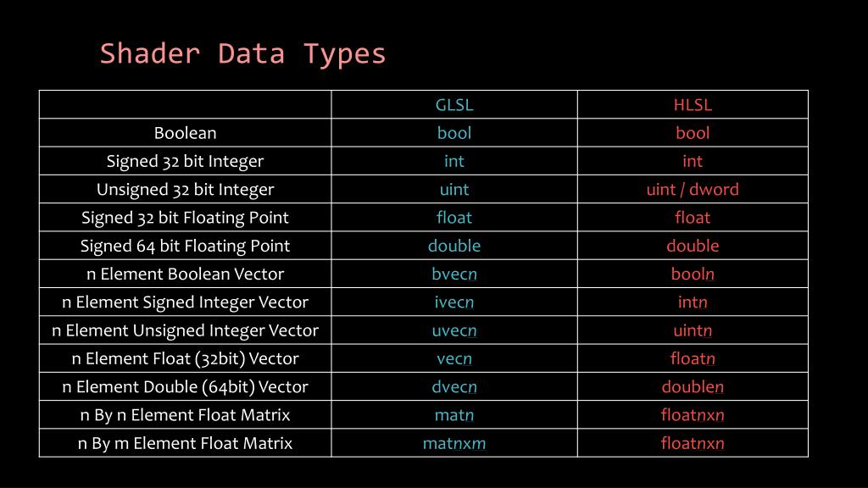Select n By m Element Float Matrix label
Image resolution: width=868 pixels, height=488 pixels.
[185, 443]
